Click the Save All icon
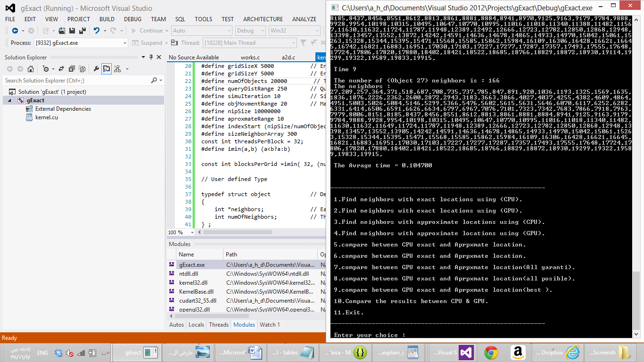Viewport: 644px width, 362px height. pos(83,31)
